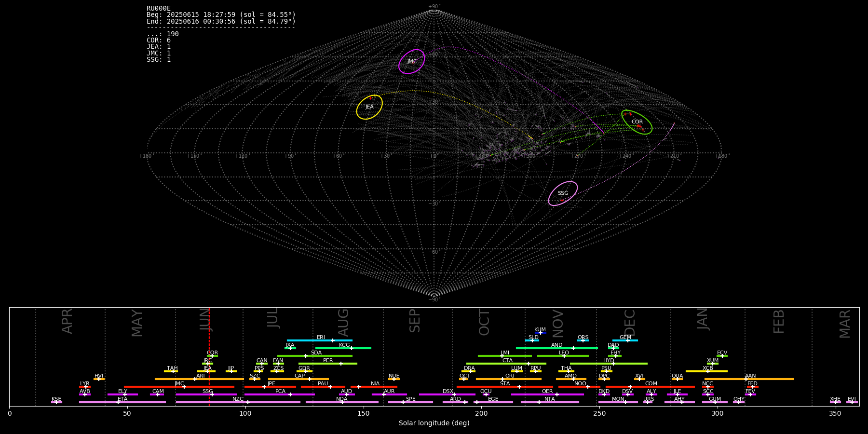Click the 200 tick on solar longitude axis
Image resolution: width=868 pixels, height=434 pixels.
[x=482, y=413]
